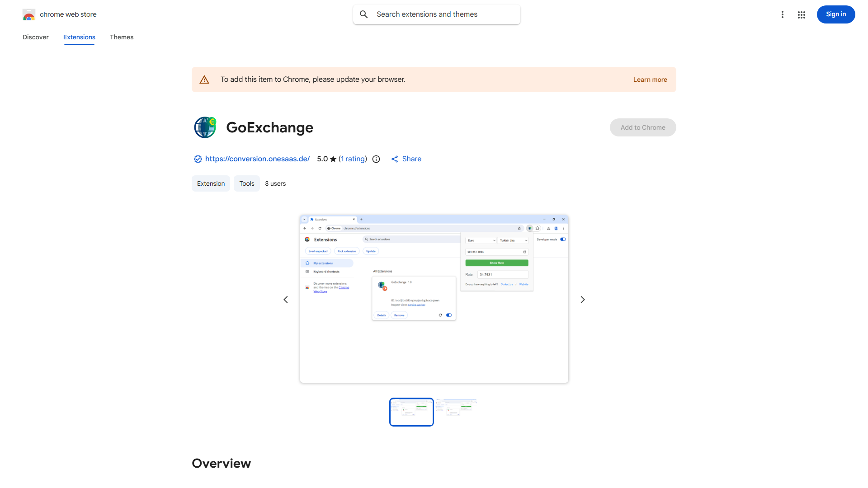
Task: Open the search extensions magnifier icon
Action: (363, 14)
